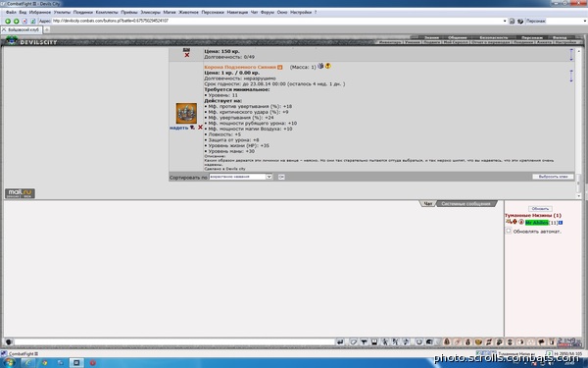The height and width of the screenshot is (368, 588).
Task: Open the Сортировать по dropdown
Action: coord(240,177)
